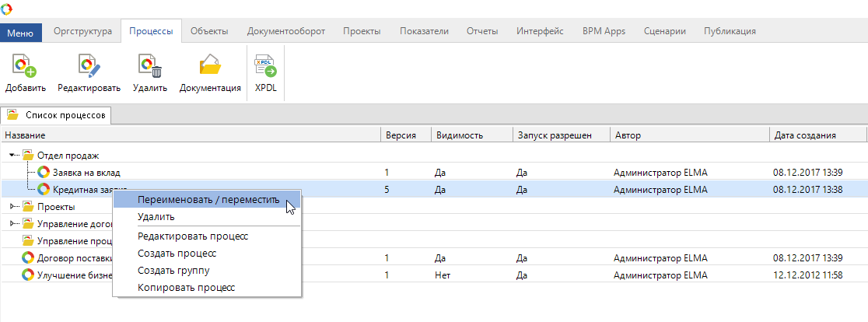The height and width of the screenshot is (322, 868).
Task: Click the Редактировать toolbar icon
Action: (x=89, y=67)
